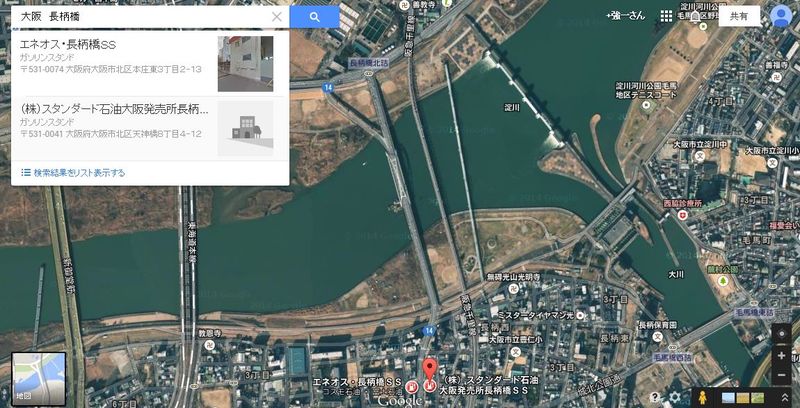This screenshot has width=800, height=408.
Task: Open the first blue imagery thumbnail in the carousel
Action: 728,398
